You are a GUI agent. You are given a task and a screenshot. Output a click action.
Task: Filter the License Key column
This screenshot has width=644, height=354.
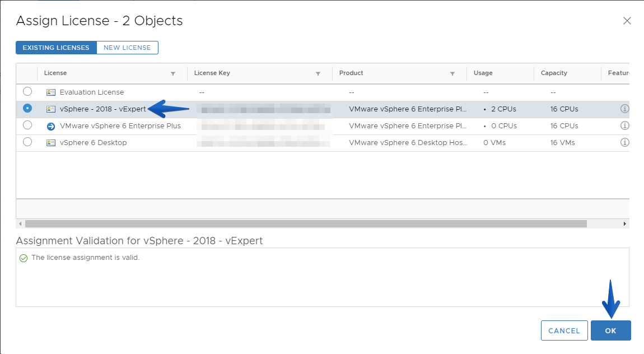pos(318,73)
